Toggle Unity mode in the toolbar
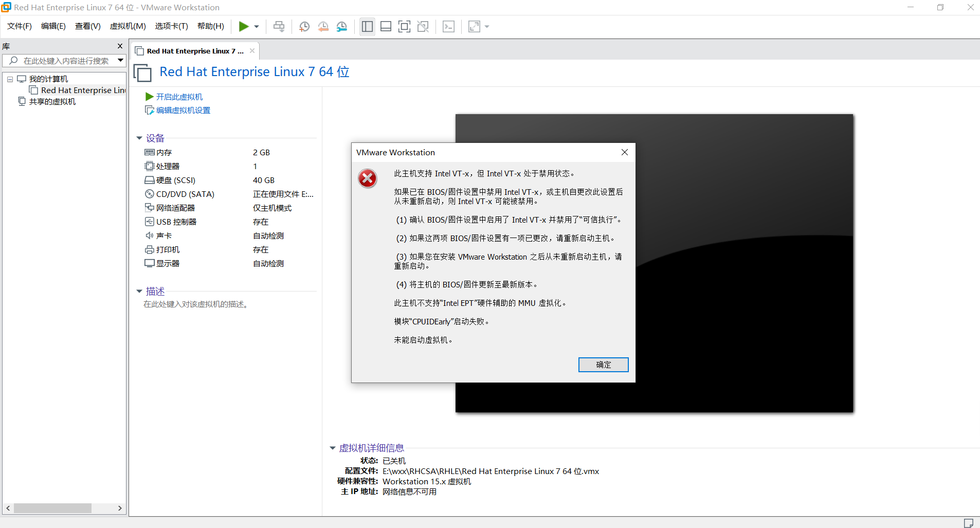The height and width of the screenshot is (528, 980). (x=424, y=26)
